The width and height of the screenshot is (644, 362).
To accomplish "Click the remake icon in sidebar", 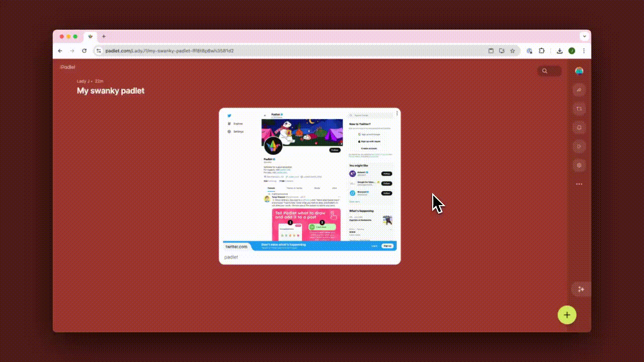I will click(x=579, y=109).
